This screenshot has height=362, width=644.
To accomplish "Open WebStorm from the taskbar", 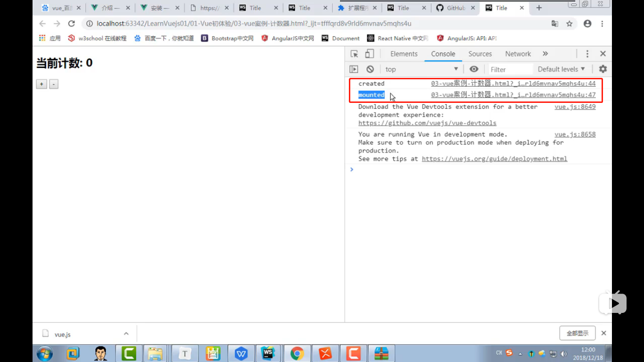I will click(268, 353).
